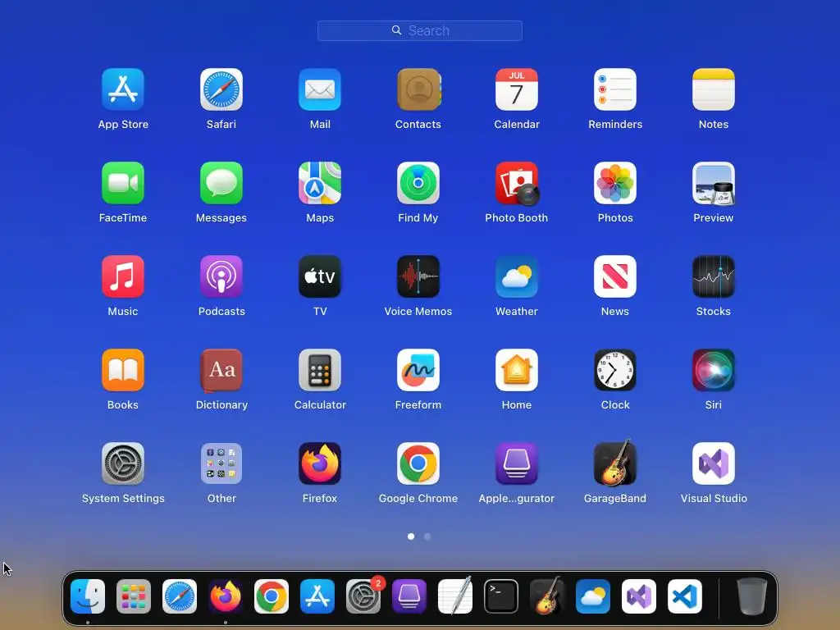The width and height of the screenshot is (840, 630).
Task: Open System Settings with badge in Dock
Action: (363, 596)
